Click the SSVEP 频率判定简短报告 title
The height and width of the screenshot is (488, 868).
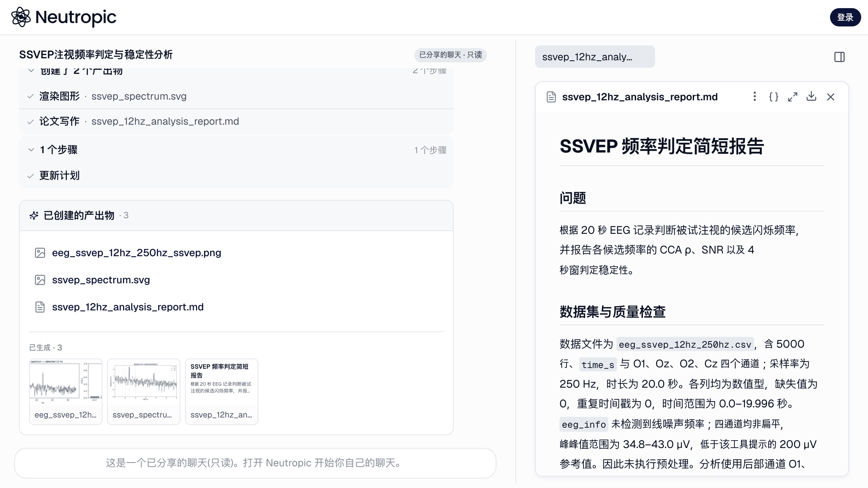coord(662,146)
